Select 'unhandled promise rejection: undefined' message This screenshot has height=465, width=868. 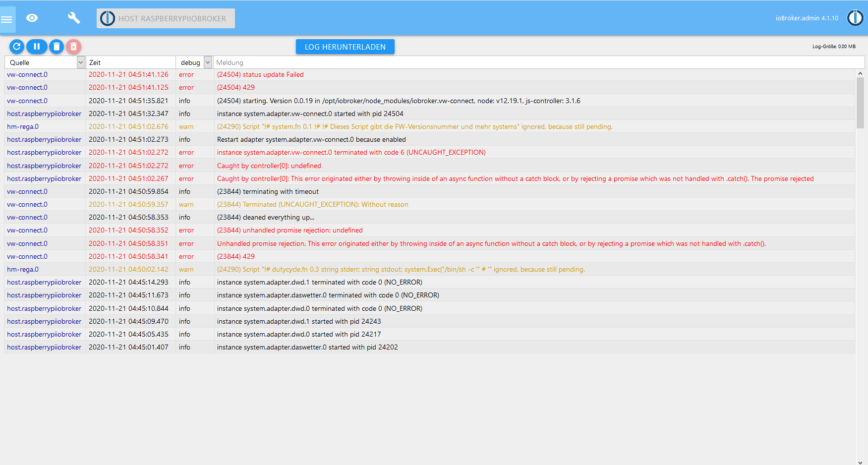tap(290, 230)
